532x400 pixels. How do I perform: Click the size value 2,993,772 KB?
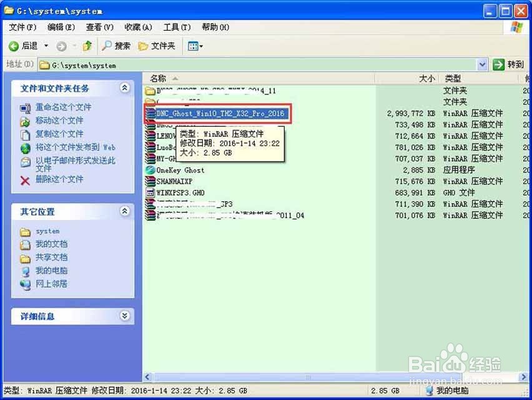coord(411,113)
